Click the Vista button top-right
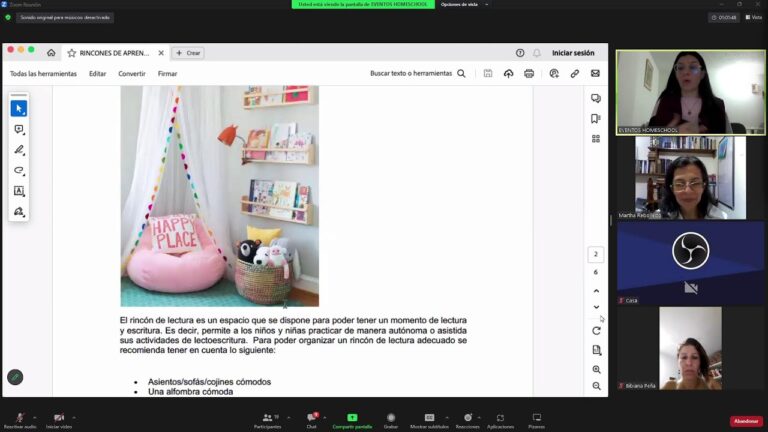Image resolution: width=768 pixels, height=432 pixels. point(754,17)
